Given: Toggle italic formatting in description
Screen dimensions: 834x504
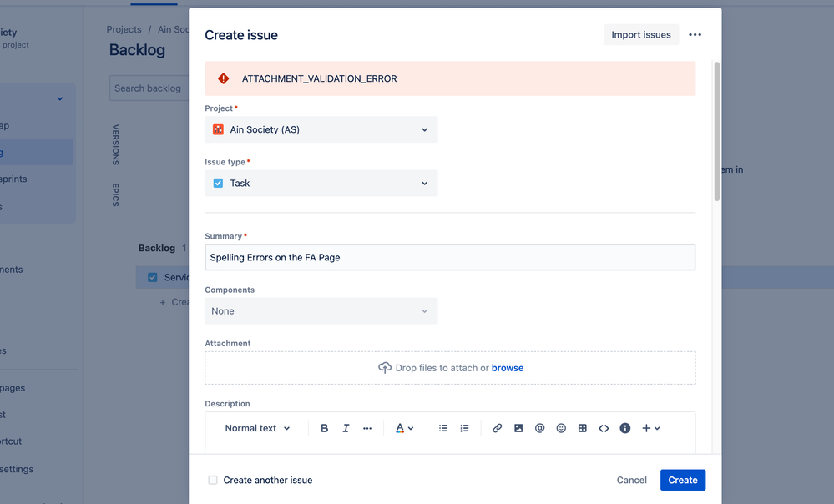Looking at the screenshot, I should click(x=346, y=428).
